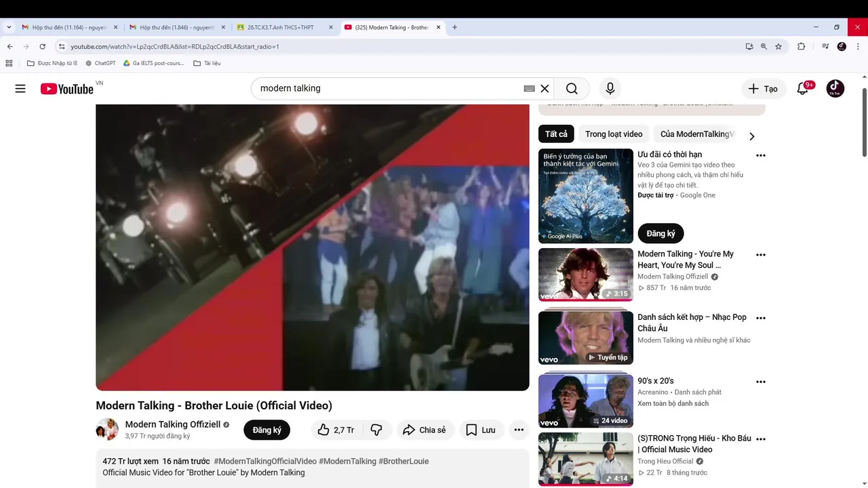
Task: Open the notifications bell
Action: pos(803,89)
